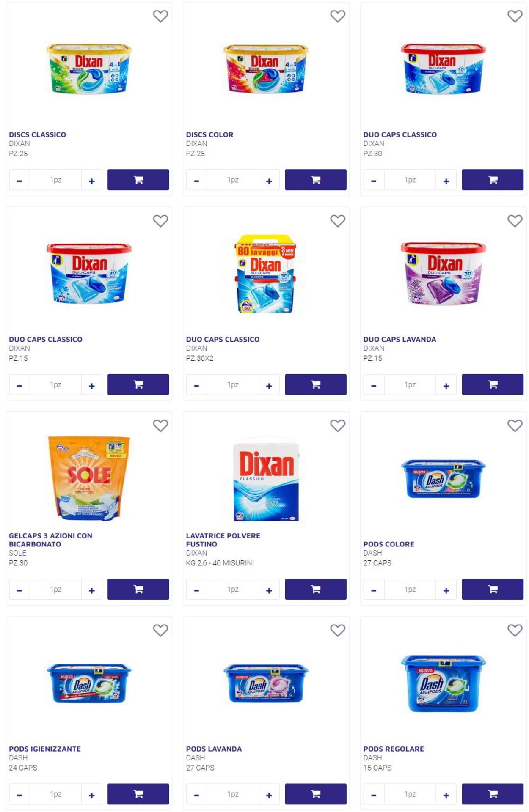529x812 pixels.
Task: Open the Duo Caps Lavanda product title
Action: 400,339
